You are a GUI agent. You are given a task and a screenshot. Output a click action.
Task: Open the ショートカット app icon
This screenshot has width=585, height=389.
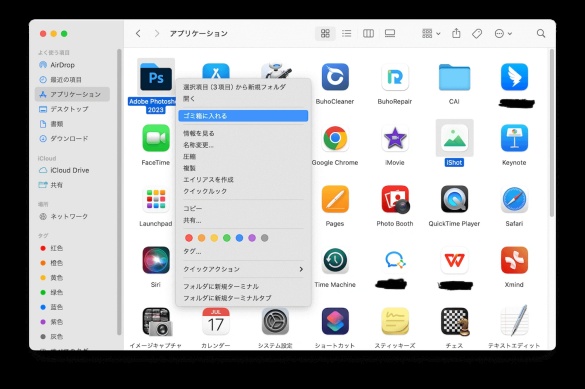[335, 321]
